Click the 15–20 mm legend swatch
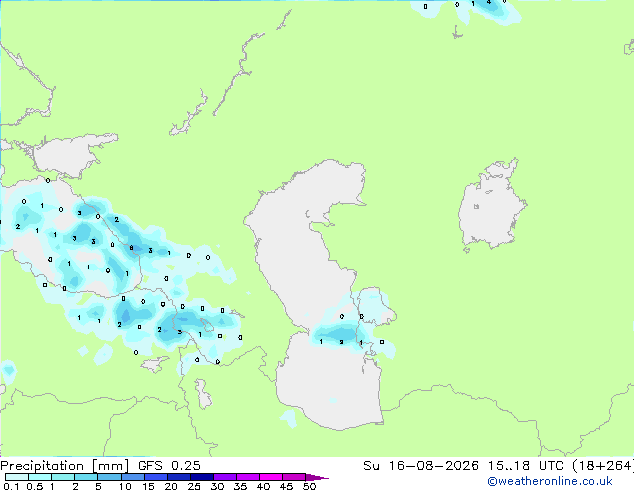This screenshot has height=490, width=634. 155,477
